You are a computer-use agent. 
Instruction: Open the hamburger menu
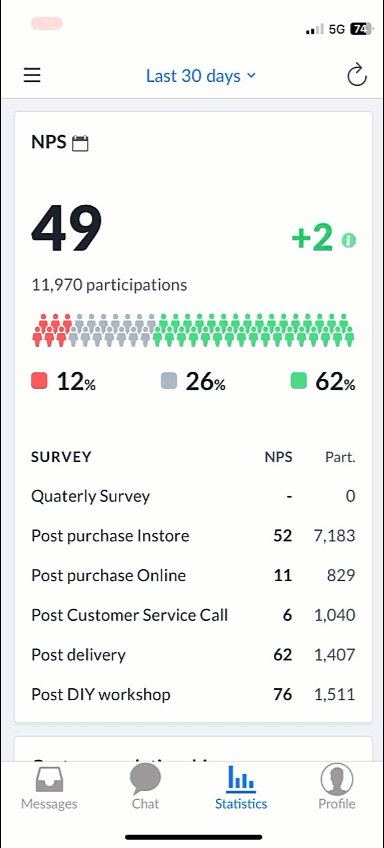32,75
